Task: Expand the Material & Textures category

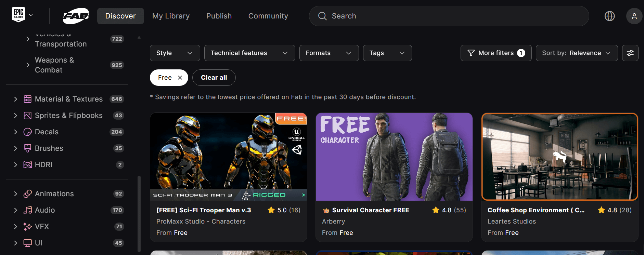Action: pyautogui.click(x=15, y=99)
